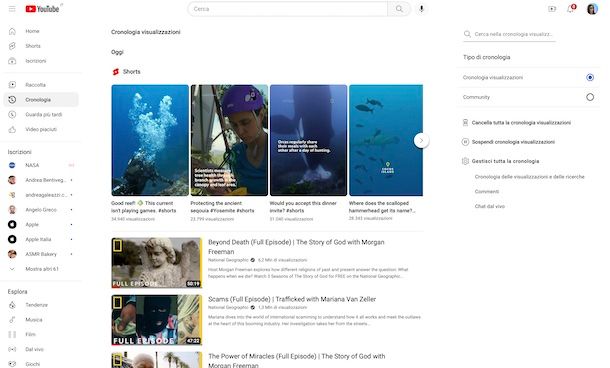
Task: Open Shorts in the sidebar
Action: pos(41,46)
